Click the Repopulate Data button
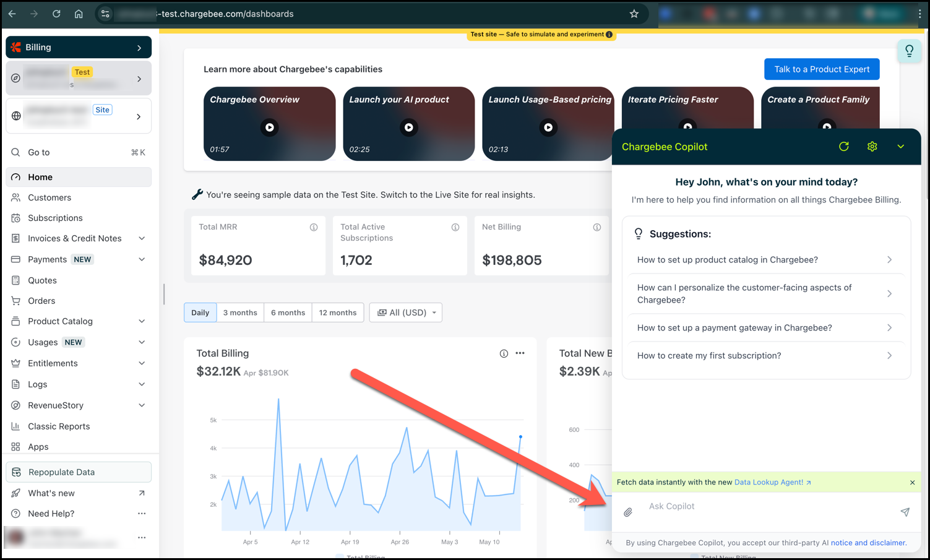Image resolution: width=930 pixels, height=560 pixels. (79, 472)
